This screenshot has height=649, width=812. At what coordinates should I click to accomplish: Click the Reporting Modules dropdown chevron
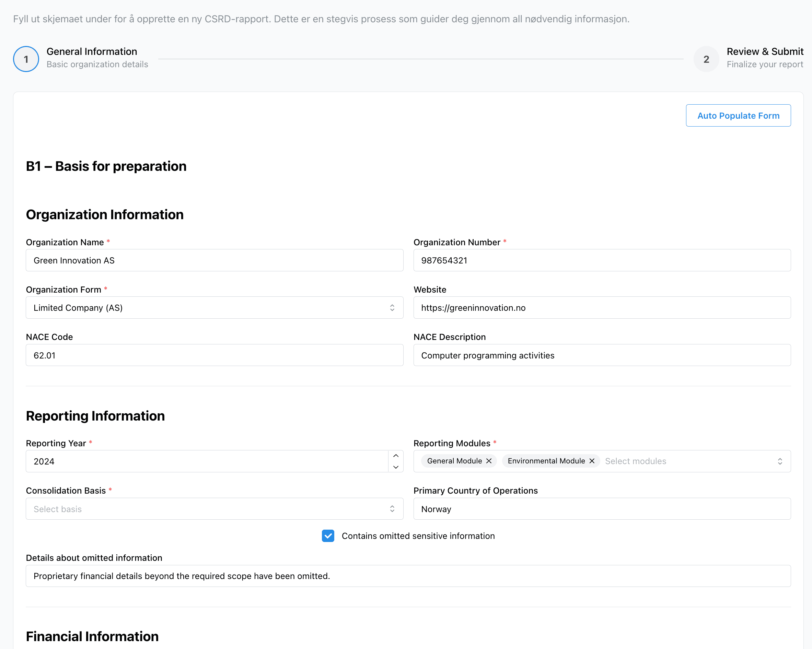click(x=780, y=461)
